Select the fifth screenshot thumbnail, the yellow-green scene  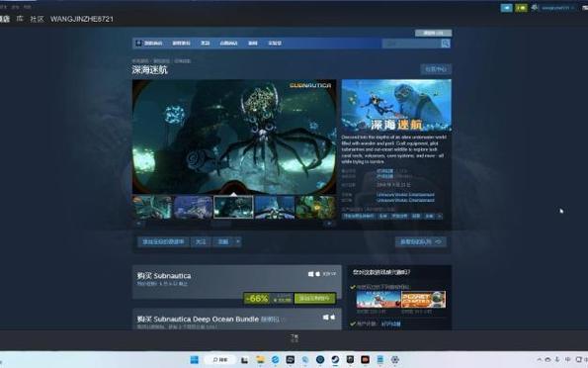click(315, 207)
